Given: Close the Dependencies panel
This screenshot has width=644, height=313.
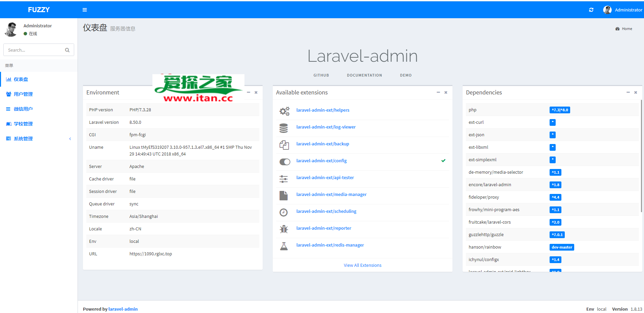Looking at the screenshot, I should click(636, 92).
